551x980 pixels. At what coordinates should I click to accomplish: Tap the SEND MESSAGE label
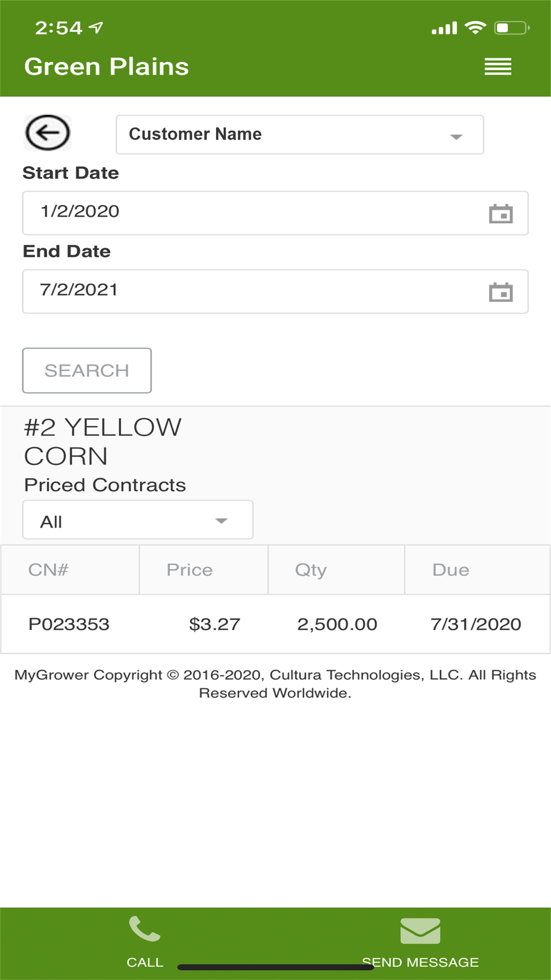420,962
